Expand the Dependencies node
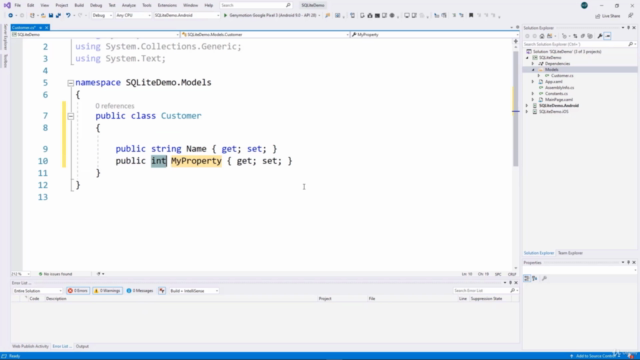The width and height of the screenshot is (640, 360). click(x=533, y=64)
